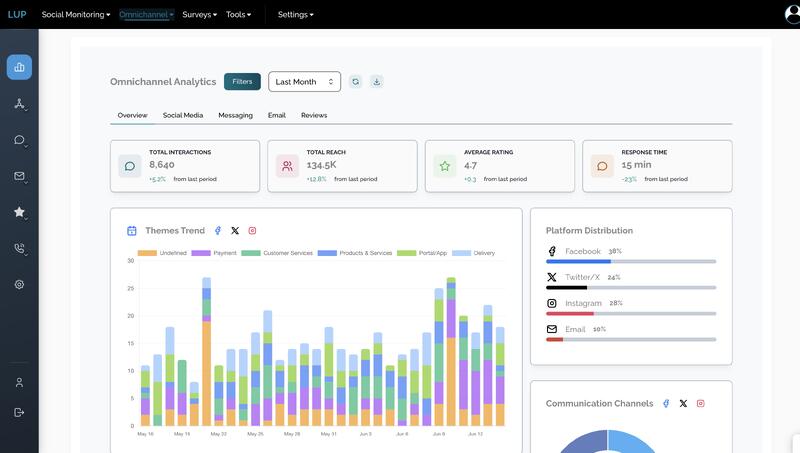Open the gear settings sidebar icon
The width and height of the screenshot is (800, 453).
pos(19,285)
